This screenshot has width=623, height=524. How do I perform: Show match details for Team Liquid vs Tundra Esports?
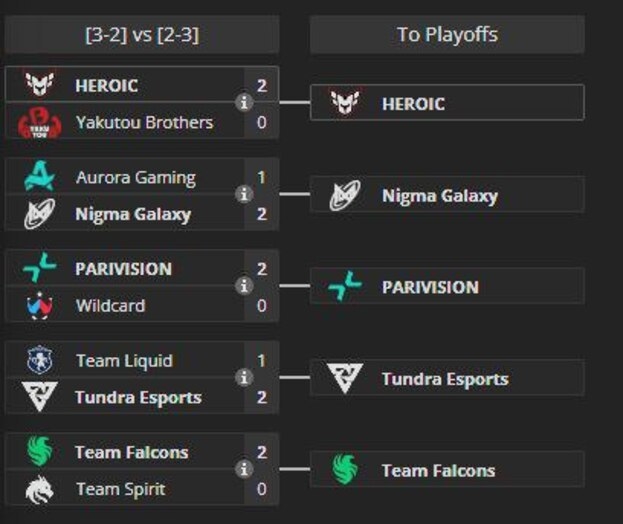coord(243,378)
